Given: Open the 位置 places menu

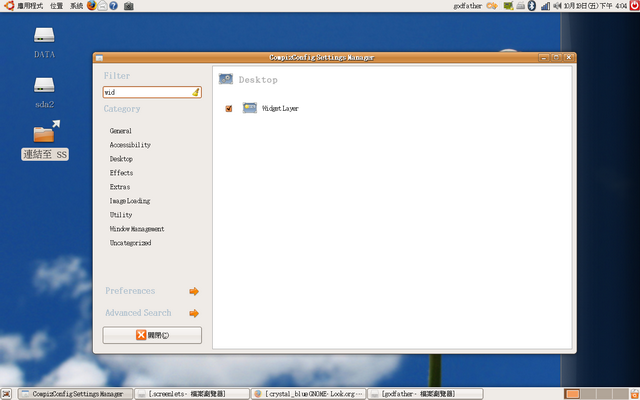Looking at the screenshot, I should tap(56, 6).
